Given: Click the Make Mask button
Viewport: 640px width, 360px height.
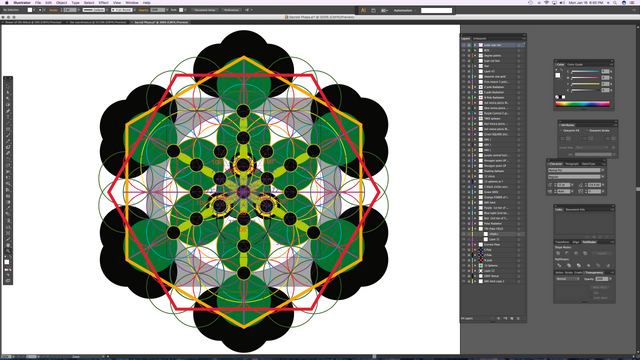Looking at the screenshot, I should [x=600, y=287].
